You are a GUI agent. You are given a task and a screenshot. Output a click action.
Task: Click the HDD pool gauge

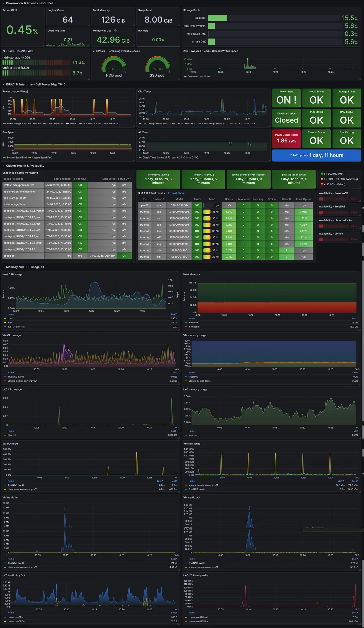114,65
